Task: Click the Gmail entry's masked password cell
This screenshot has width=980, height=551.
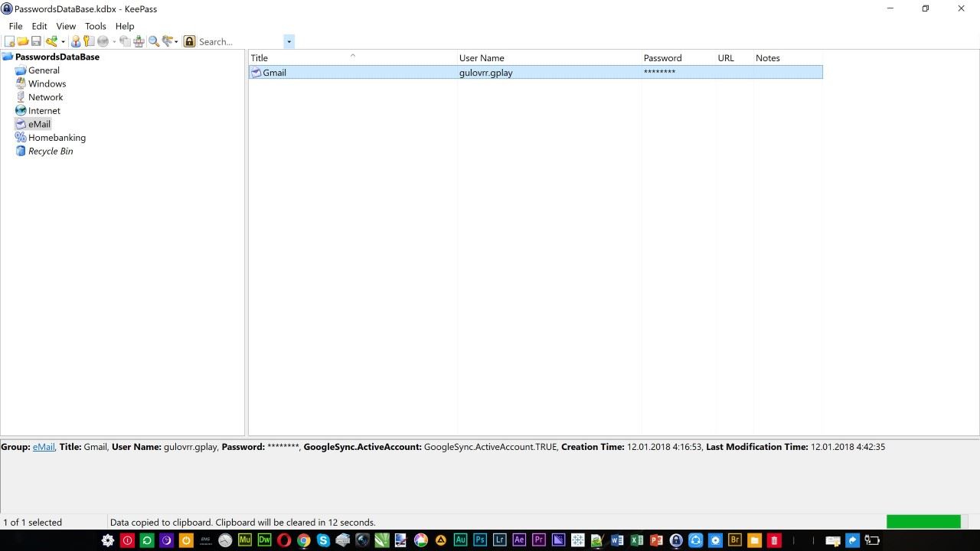Action: tap(659, 73)
